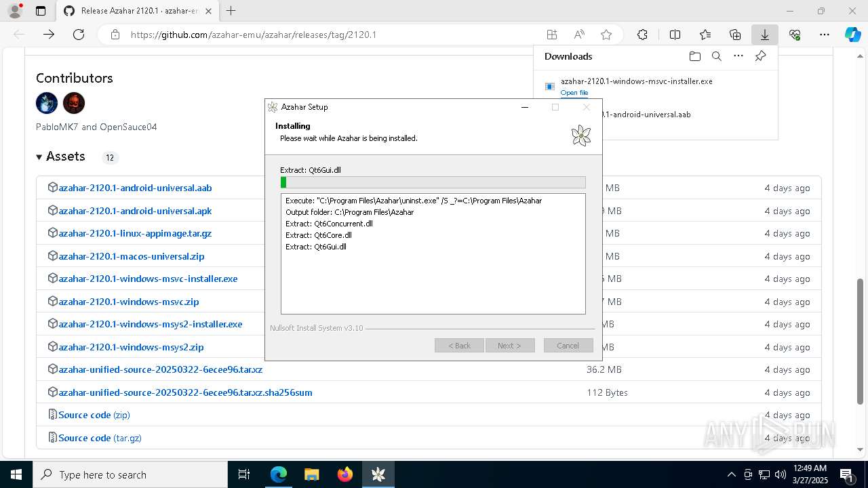This screenshot has height=488, width=868.
Task: Show hidden system tray icons
Action: tap(731, 474)
